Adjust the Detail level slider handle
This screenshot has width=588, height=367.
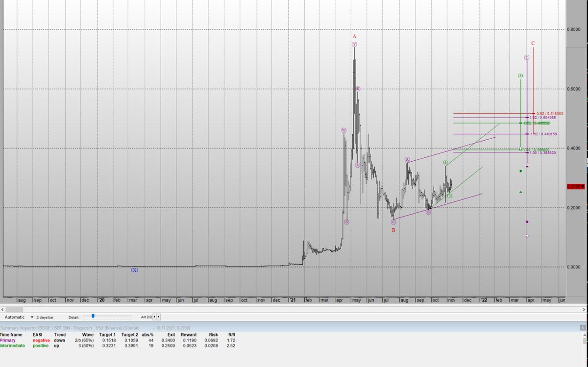click(x=93, y=317)
